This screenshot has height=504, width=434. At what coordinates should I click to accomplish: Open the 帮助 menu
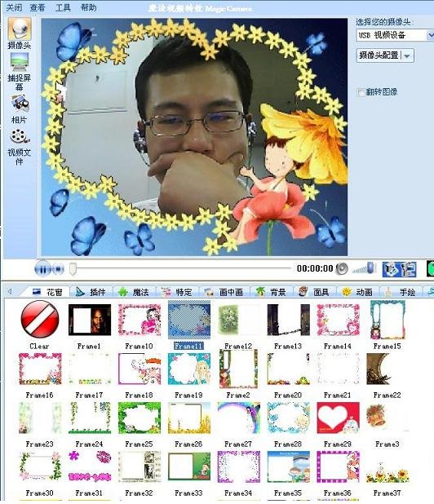tap(89, 7)
